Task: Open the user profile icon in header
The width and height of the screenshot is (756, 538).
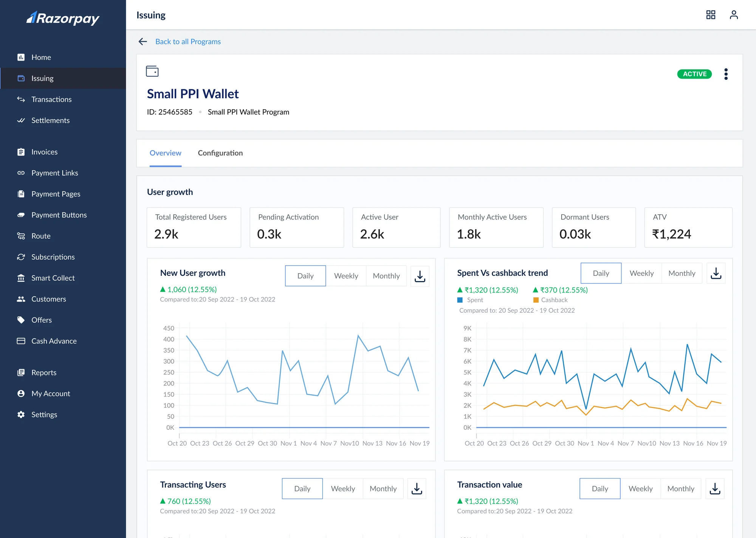Action: coord(734,15)
